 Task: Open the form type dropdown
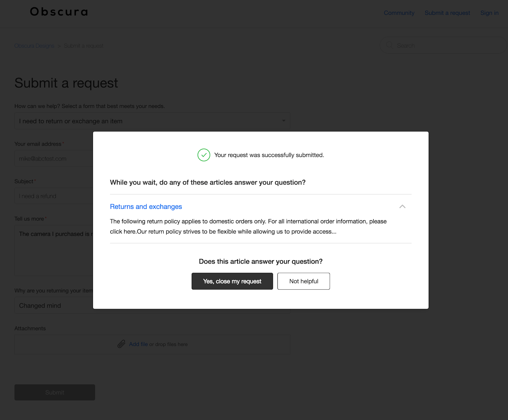[x=152, y=121]
